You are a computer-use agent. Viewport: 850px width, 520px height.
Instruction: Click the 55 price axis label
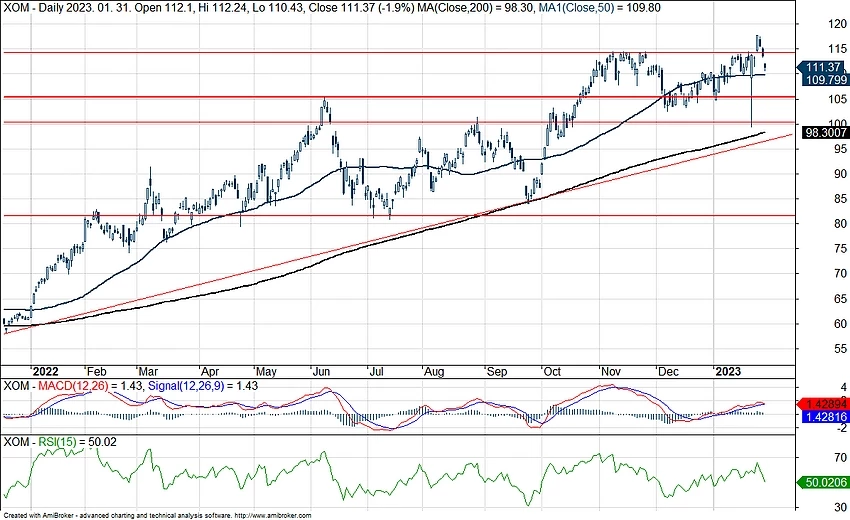coord(840,349)
